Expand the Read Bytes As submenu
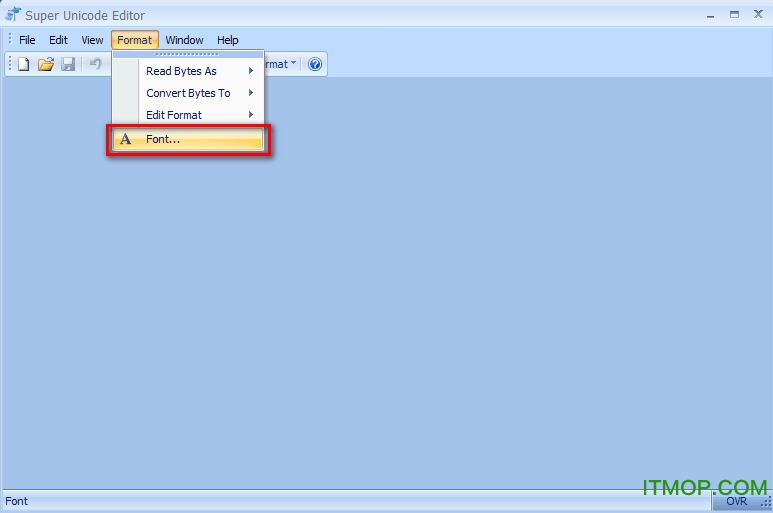Viewport: 773px width, 513px height. click(188, 71)
